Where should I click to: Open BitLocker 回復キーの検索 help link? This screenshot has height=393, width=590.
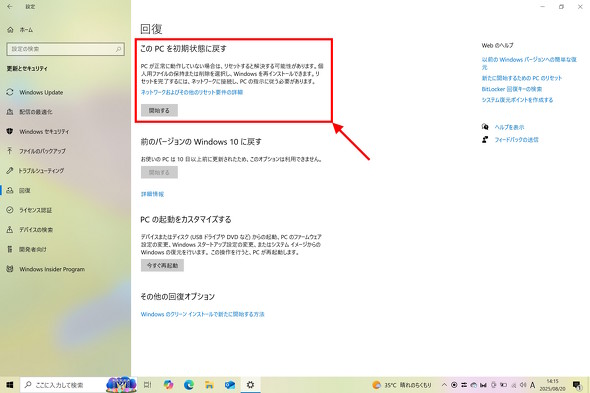[512, 89]
